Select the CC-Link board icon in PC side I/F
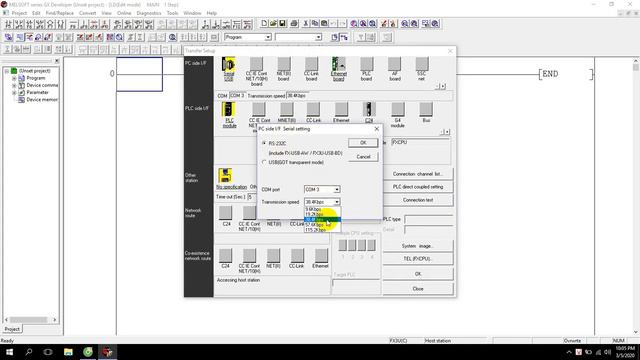The image size is (640, 360). pos(311,64)
